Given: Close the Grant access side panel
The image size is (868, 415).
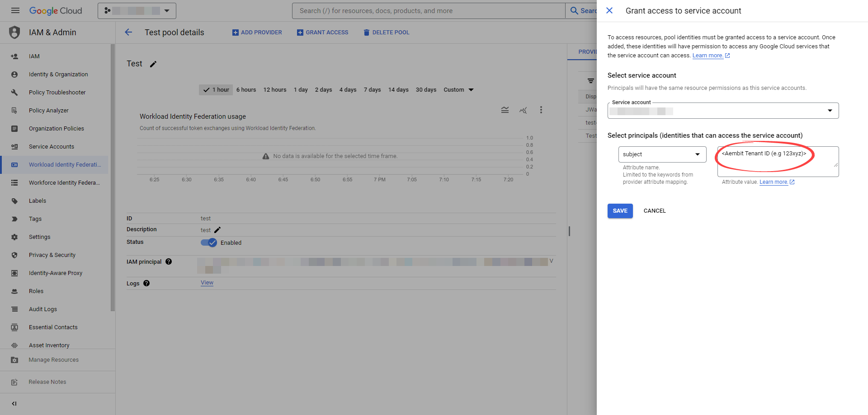Looking at the screenshot, I should (x=609, y=10).
